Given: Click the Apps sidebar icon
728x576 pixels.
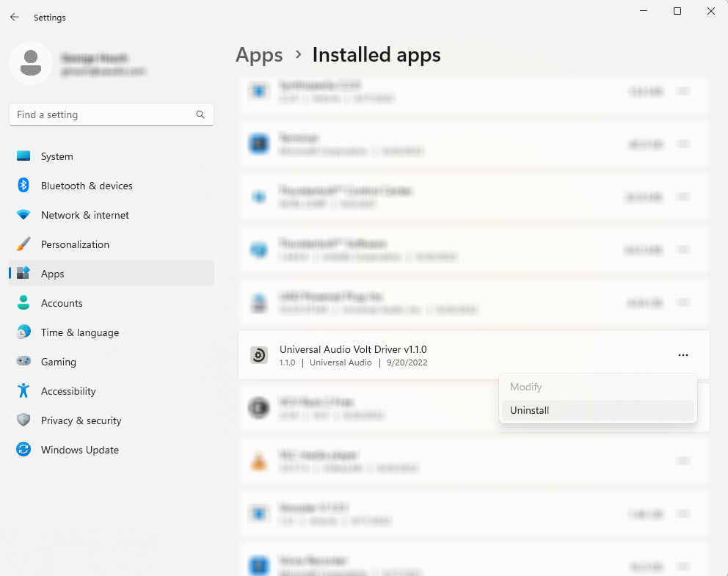Looking at the screenshot, I should [x=23, y=273].
